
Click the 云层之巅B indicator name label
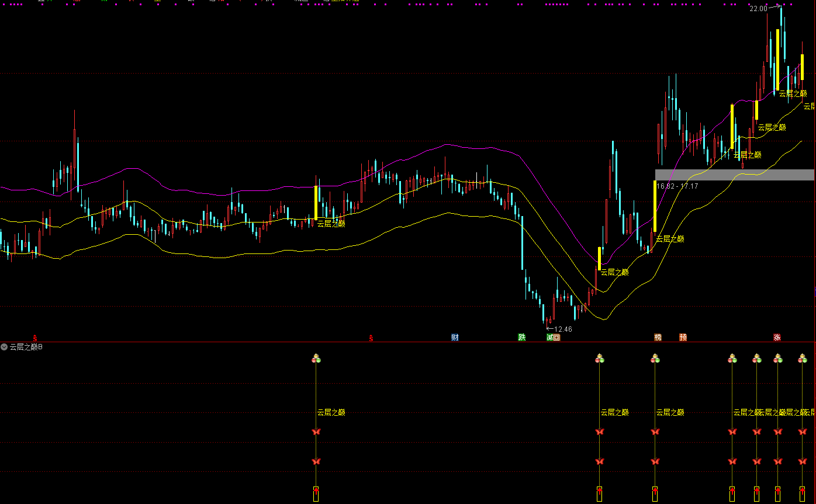click(26, 347)
